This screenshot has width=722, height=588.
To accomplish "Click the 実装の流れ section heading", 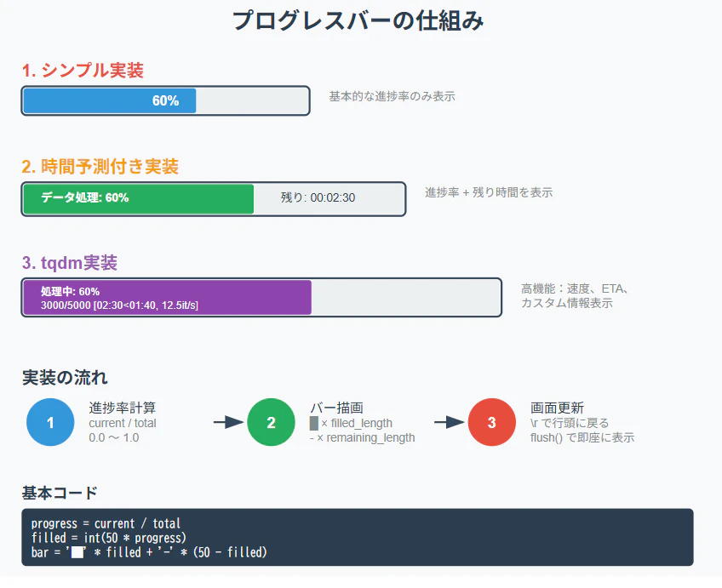I will (65, 378).
